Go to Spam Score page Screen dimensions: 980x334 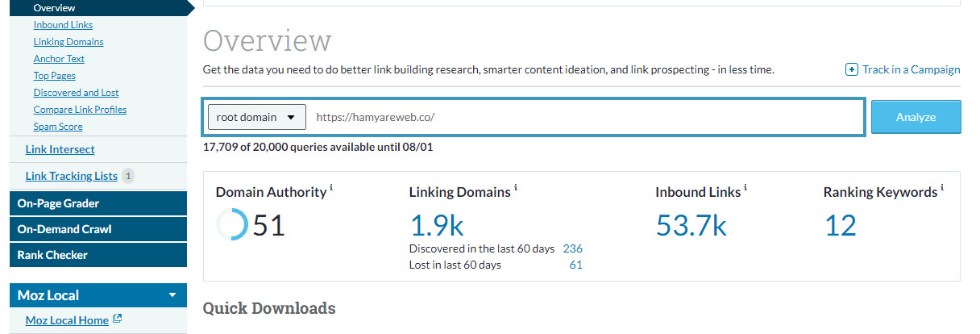pos(58,127)
